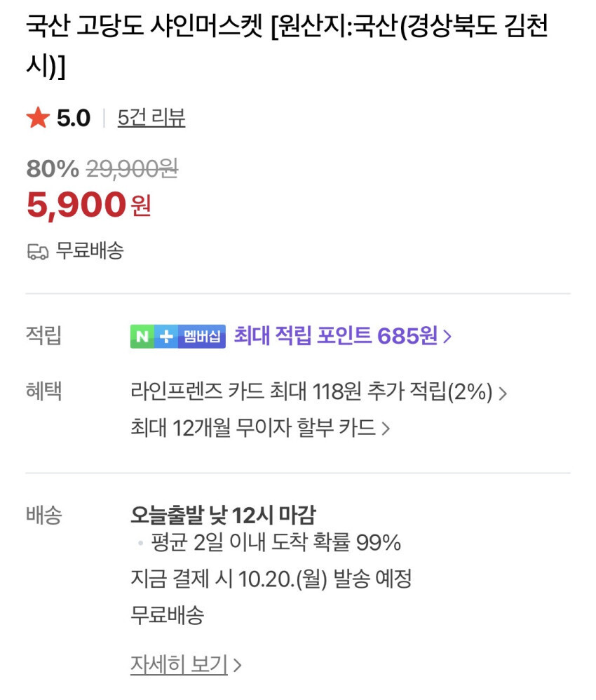Open the 최대 12개월 무이자 할부 카드 text
Screen dimensions: 596x700
253,428
